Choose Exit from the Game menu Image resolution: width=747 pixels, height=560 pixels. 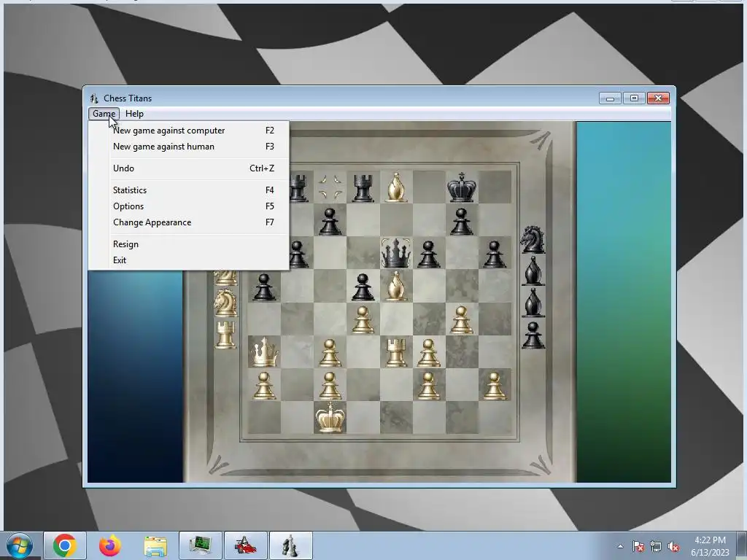pos(189,260)
